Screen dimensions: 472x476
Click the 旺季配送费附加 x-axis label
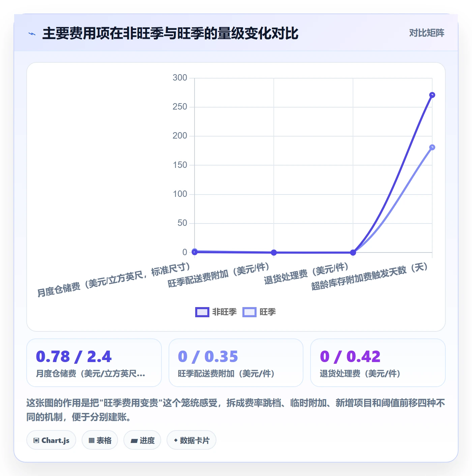coord(218,275)
